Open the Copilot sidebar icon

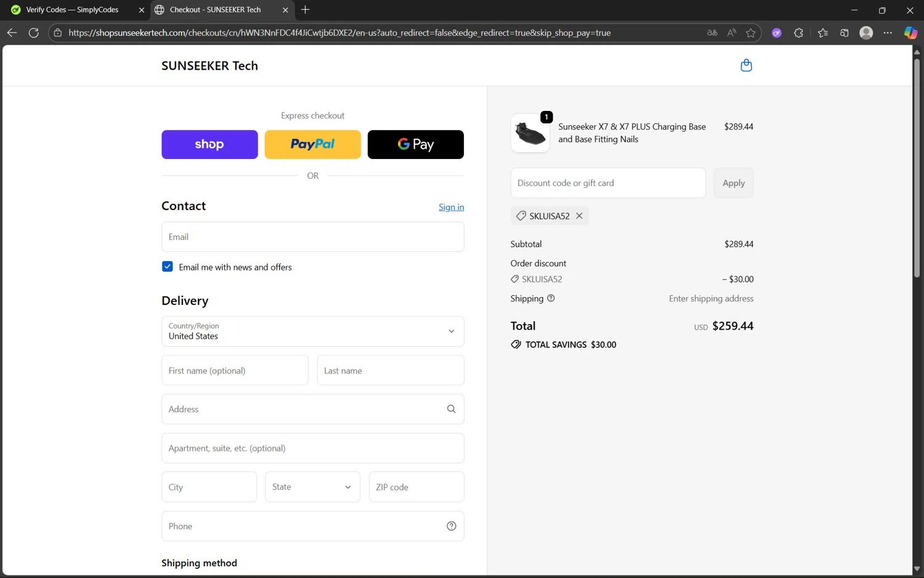coord(910,33)
